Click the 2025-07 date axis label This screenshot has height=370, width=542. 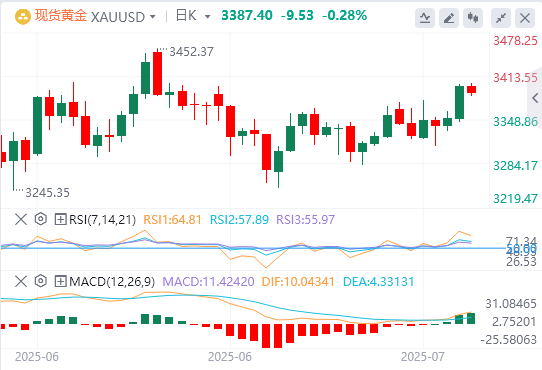tap(422, 357)
